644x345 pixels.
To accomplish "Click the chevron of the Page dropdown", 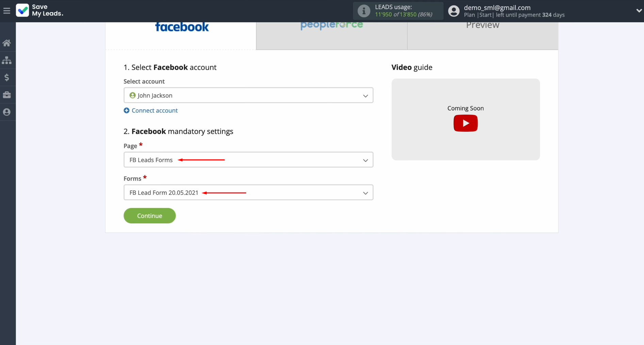I will point(365,160).
